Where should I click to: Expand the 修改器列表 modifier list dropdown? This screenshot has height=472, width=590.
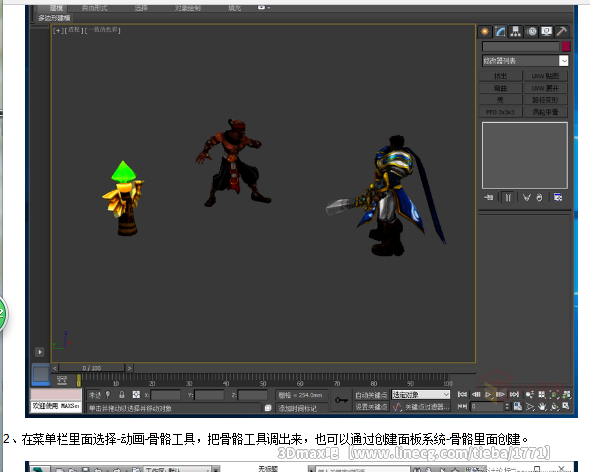[564, 61]
